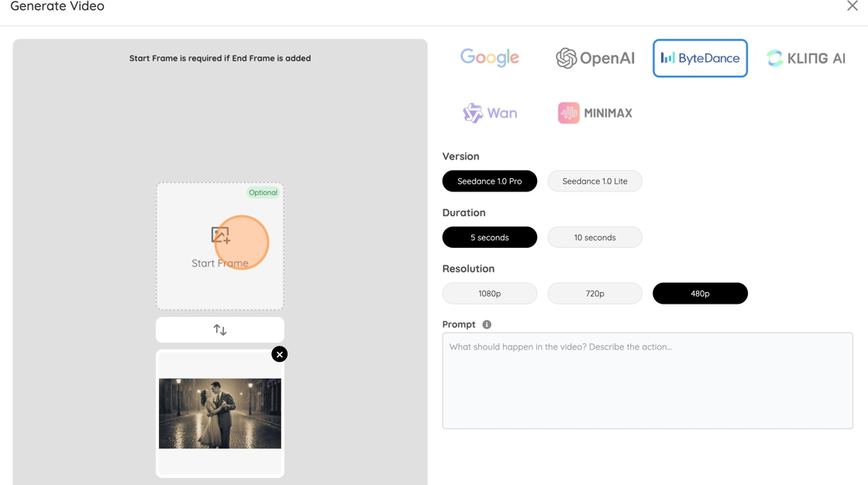
Task: Choose the OpenAI provider
Action: [x=595, y=57]
